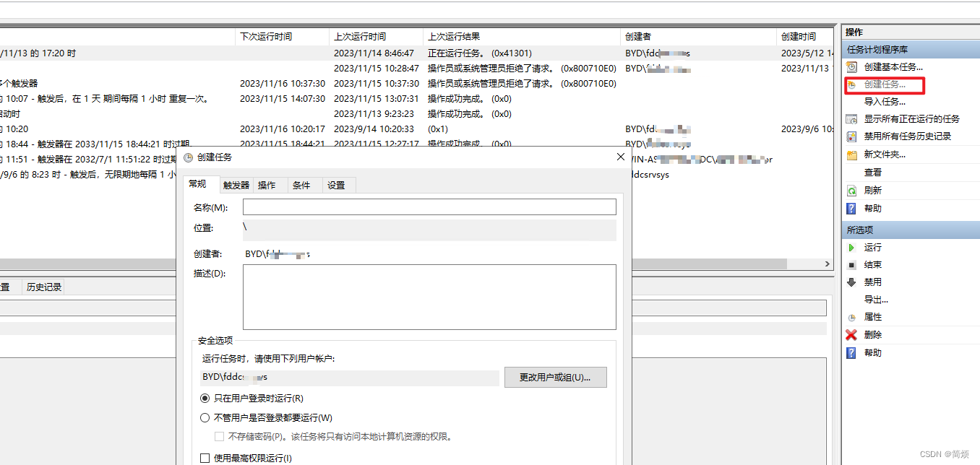The image size is (980, 465).
Task: Click the task list's horizontal scrollbar right arrow
Action: (828, 265)
